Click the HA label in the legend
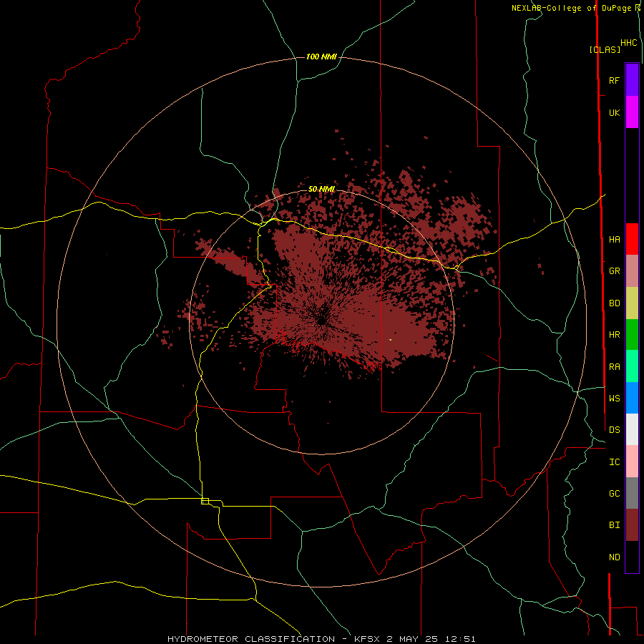 pos(614,240)
